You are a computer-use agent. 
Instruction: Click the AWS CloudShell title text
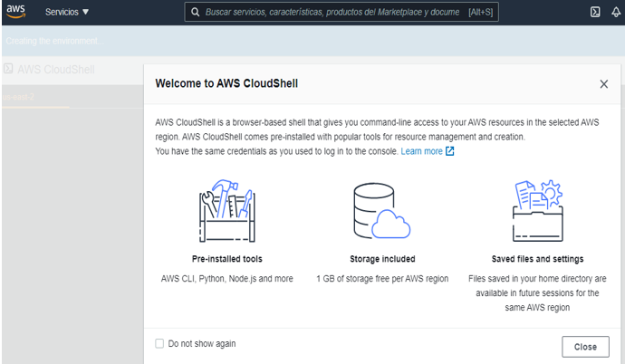[56, 70]
